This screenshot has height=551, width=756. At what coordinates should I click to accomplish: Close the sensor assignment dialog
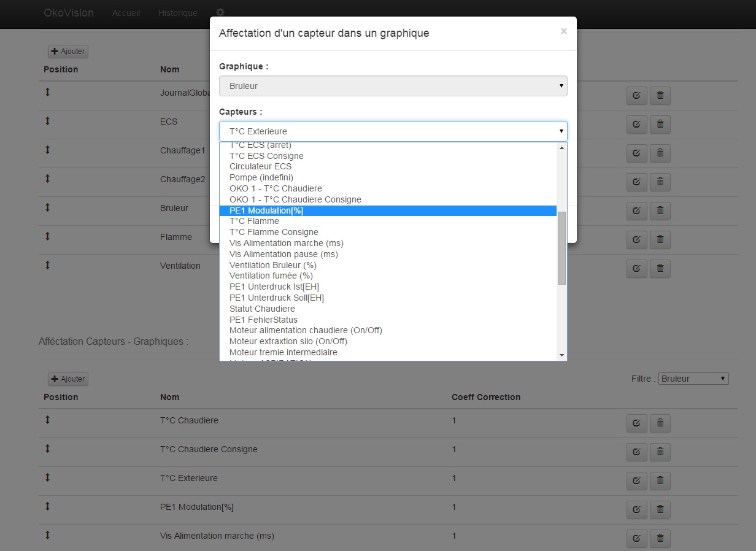563,31
